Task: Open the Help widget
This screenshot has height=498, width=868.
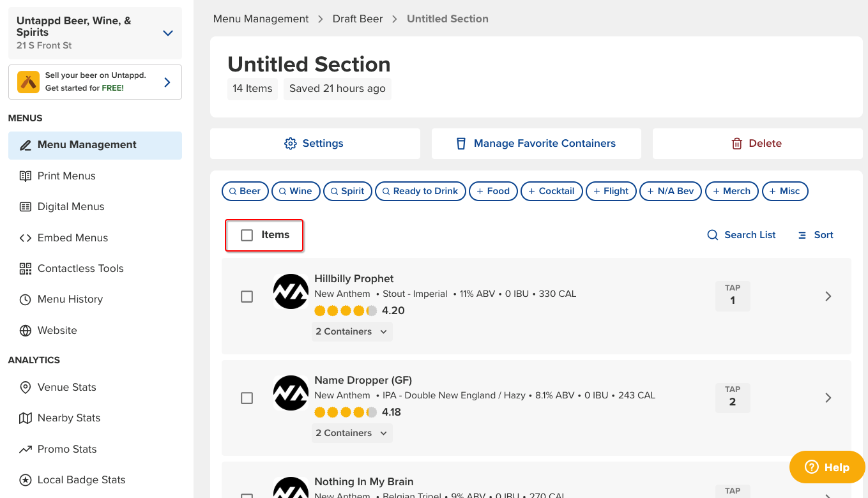Action: (827, 467)
